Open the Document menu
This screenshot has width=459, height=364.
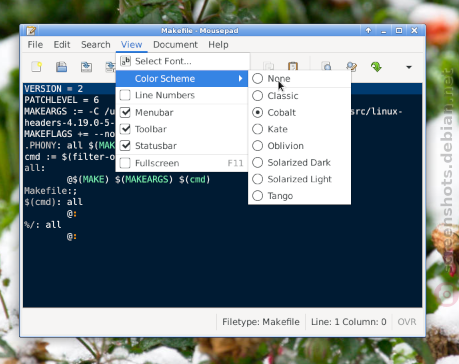(x=175, y=45)
